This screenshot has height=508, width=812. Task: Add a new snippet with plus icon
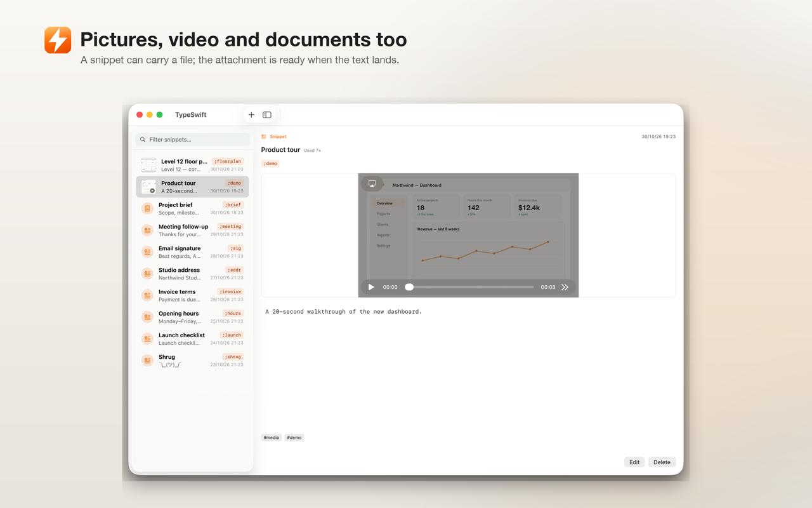click(x=251, y=115)
